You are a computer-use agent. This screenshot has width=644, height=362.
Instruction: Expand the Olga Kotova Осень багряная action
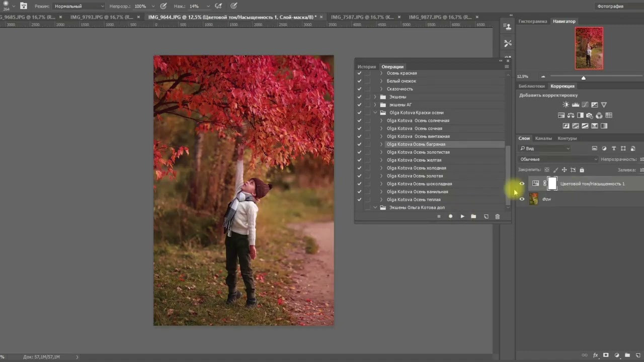[381, 144]
